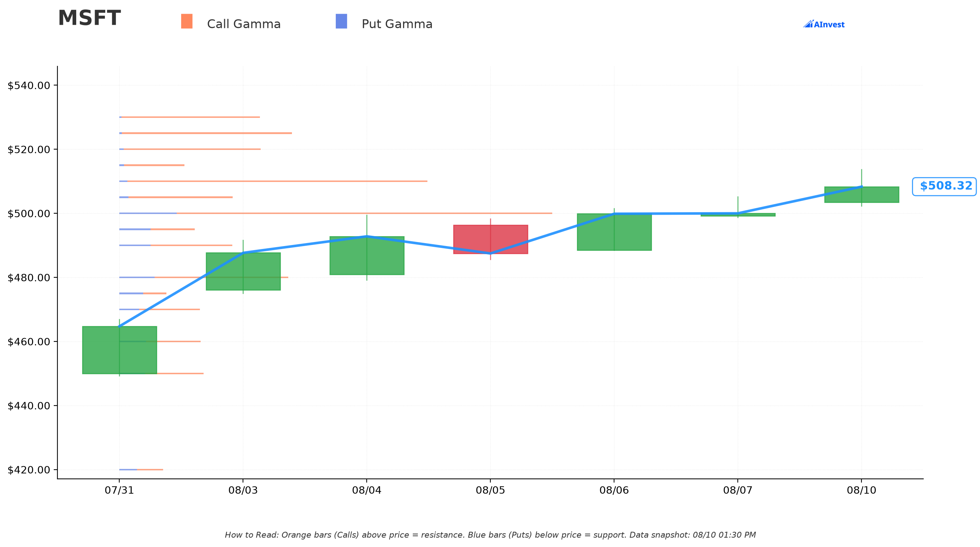The height and width of the screenshot is (547, 980).
Task: Click the blue Put Gamma legend swatch
Action: click(x=341, y=21)
